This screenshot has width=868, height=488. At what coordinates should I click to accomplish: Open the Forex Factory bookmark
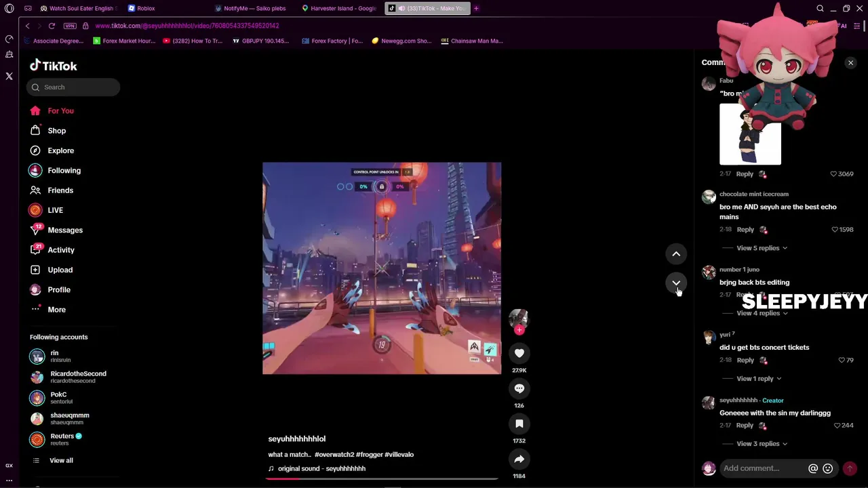click(332, 41)
